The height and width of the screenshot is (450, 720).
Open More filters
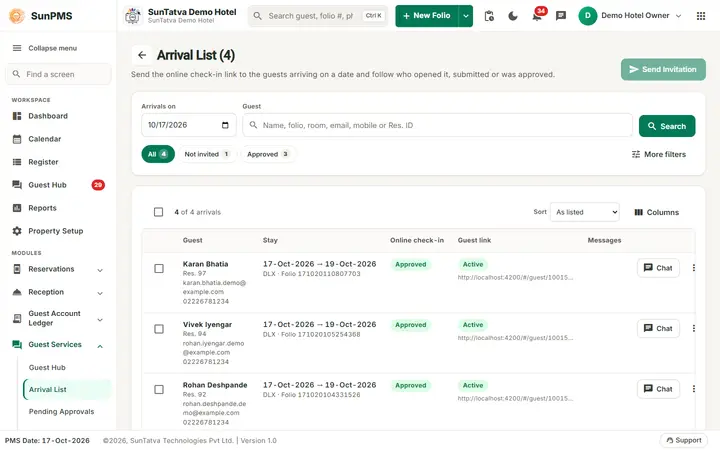pyautogui.click(x=658, y=154)
